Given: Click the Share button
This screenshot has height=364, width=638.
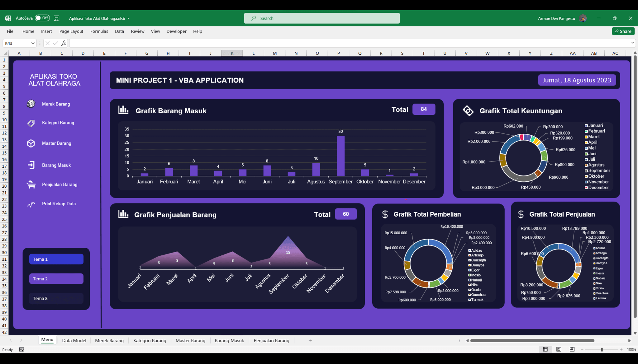Looking at the screenshot, I should click(623, 31).
